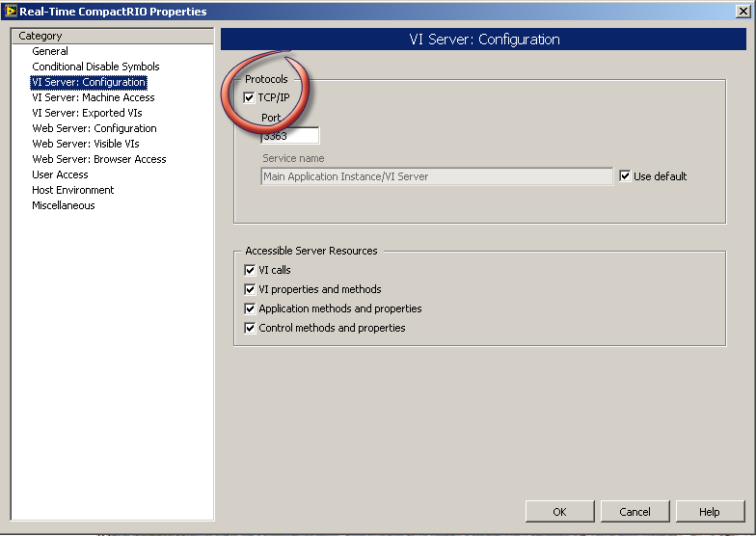Close the Real-Time CompactRIO Properties dialog
Image resolution: width=756 pixels, height=536 pixels.
743,12
